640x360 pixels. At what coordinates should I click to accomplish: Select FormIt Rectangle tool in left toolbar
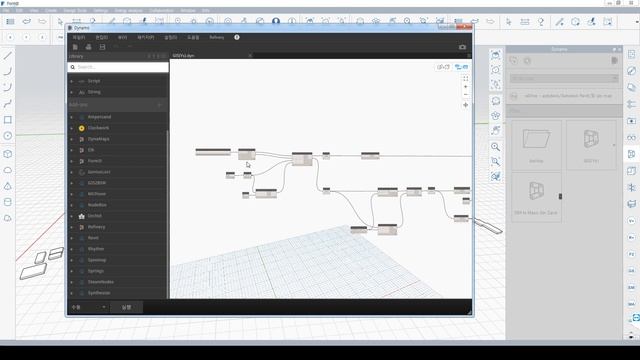7,120
